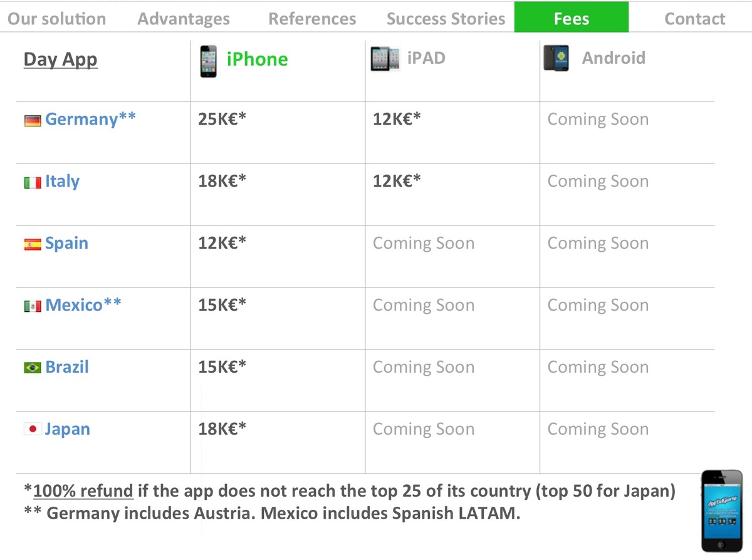Image resolution: width=752 pixels, height=560 pixels.
Task: Click Italy iPad price 12K€*
Action: coord(397,181)
